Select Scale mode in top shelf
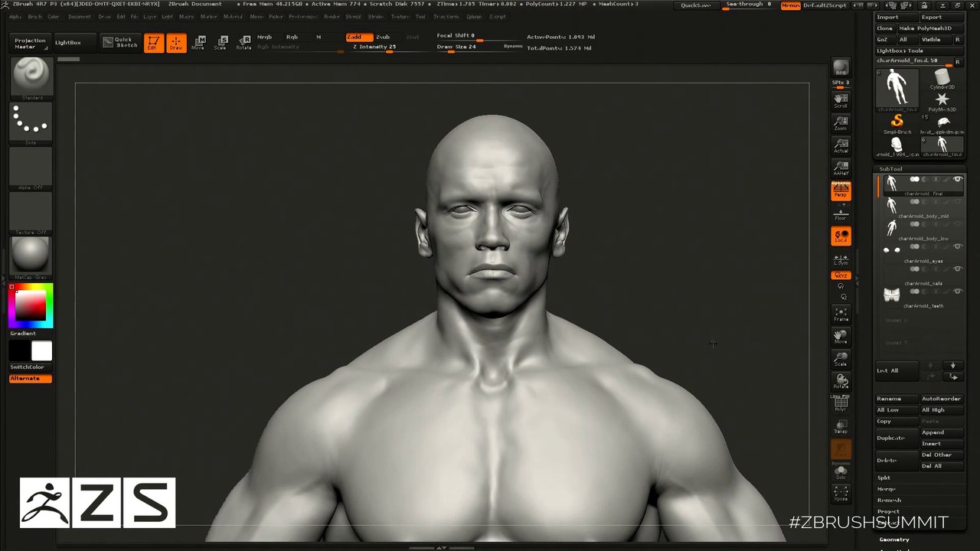This screenshot has width=980, height=551. tap(220, 43)
